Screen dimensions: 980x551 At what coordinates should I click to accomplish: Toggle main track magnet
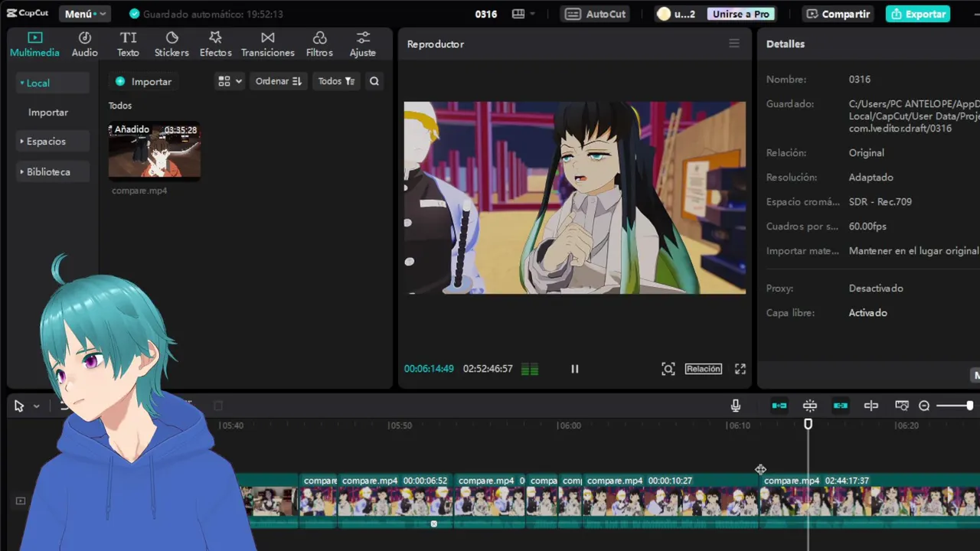pyautogui.click(x=779, y=406)
